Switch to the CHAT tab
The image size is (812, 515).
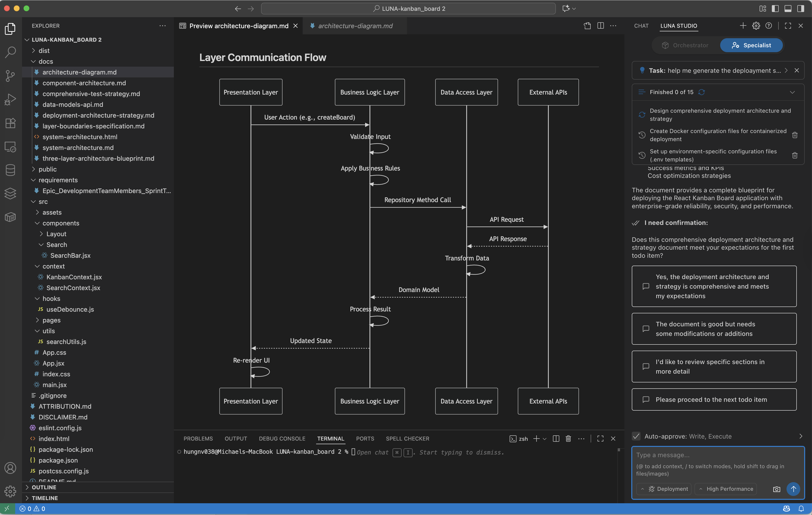click(641, 26)
